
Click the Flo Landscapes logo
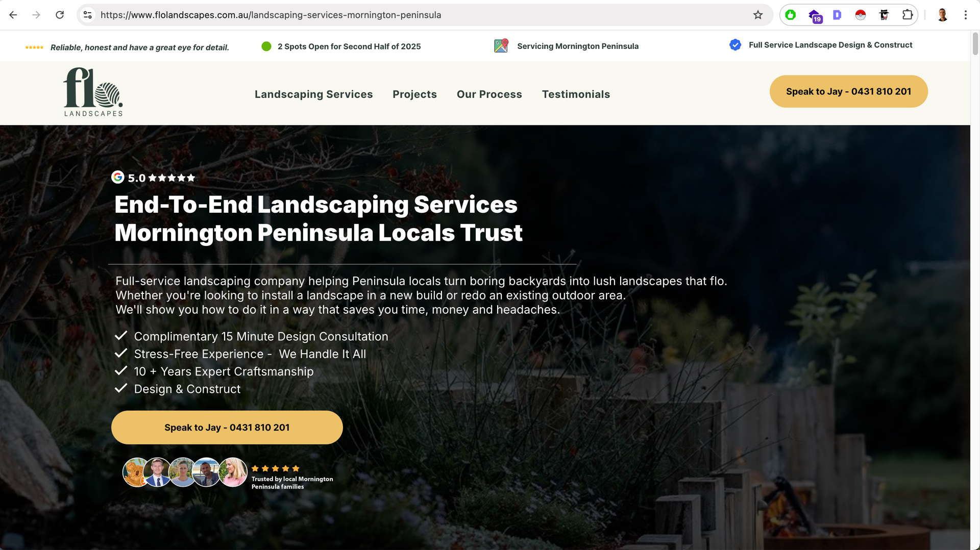pos(93,92)
